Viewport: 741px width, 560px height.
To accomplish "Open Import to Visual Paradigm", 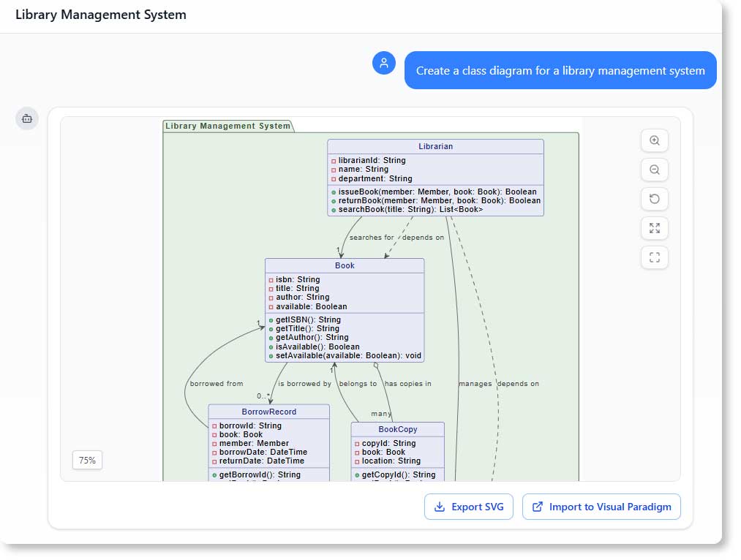I will pos(601,507).
